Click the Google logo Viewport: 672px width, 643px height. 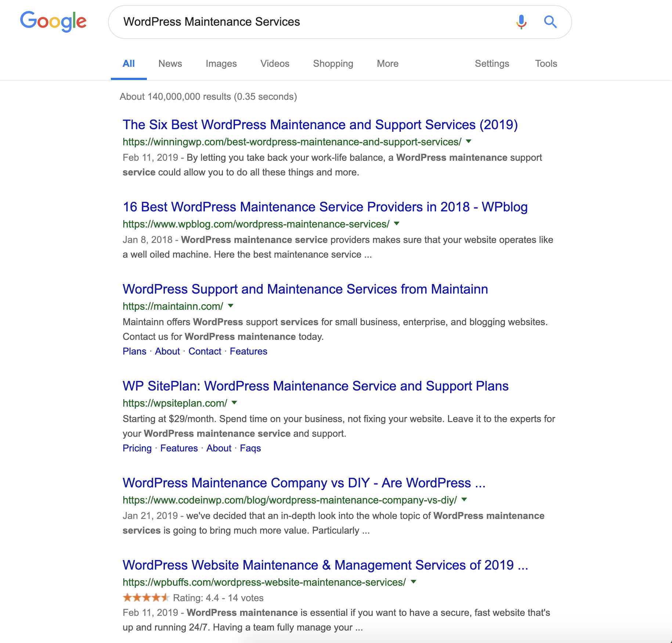[x=53, y=22]
